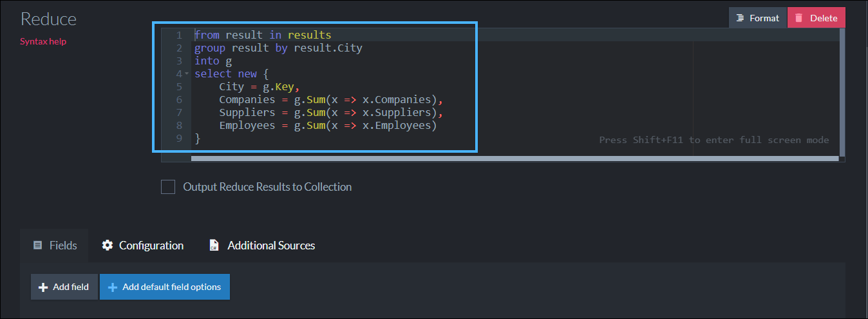Click the trash icon on Delete button
Screen dimensions: 868x319
tap(799, 18)
